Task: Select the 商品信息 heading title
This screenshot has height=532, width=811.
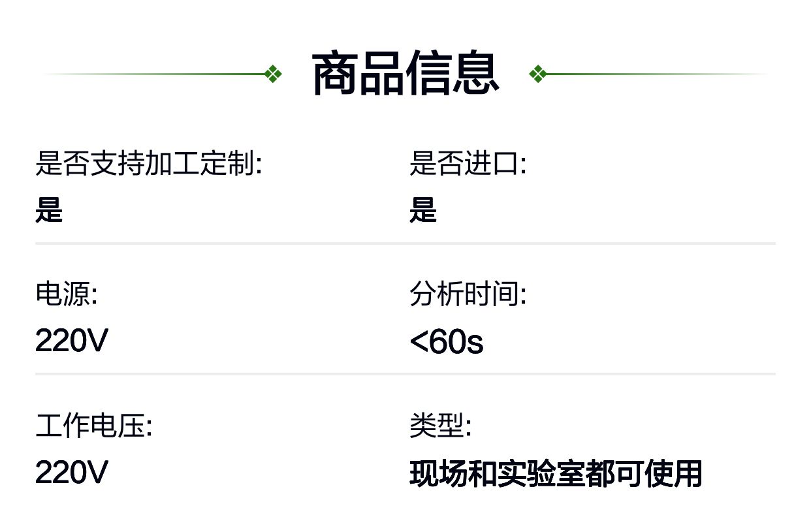Action: pyautogui.click(x=405, y=74)
